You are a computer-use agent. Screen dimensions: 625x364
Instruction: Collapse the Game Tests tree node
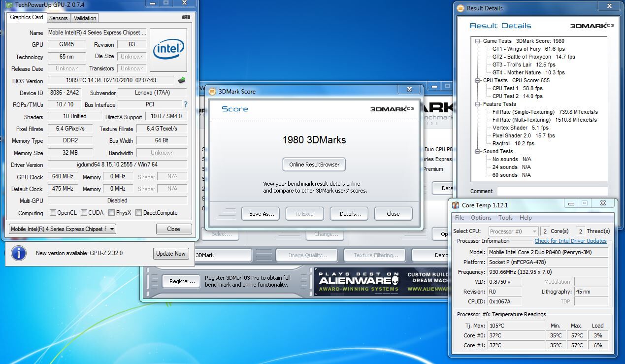(477, 41)
